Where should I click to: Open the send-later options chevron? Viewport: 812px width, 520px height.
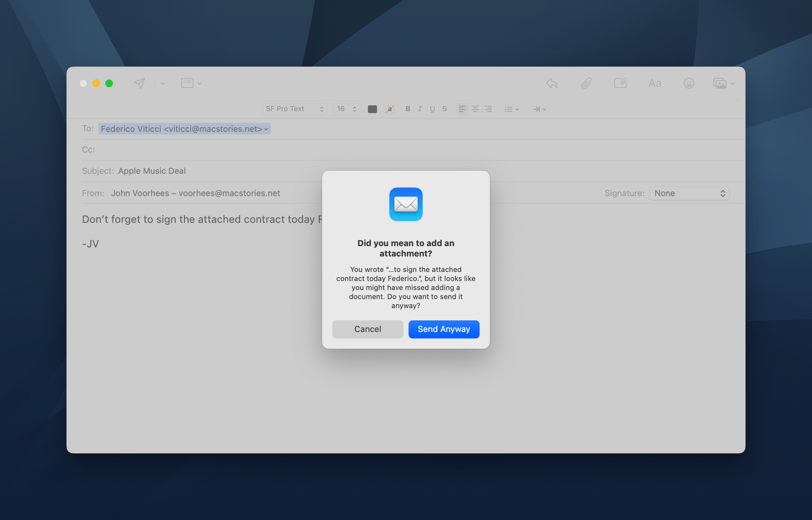(x=163, y=84)
